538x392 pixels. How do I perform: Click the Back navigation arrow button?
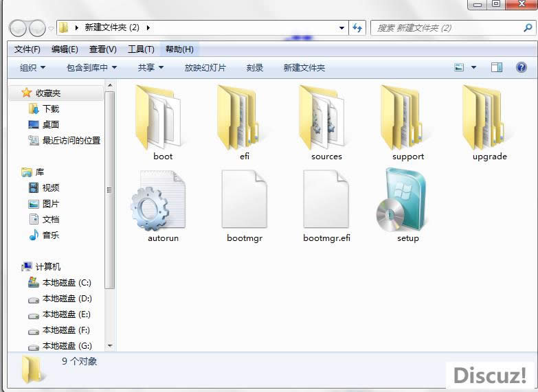(x=18, y=27)
